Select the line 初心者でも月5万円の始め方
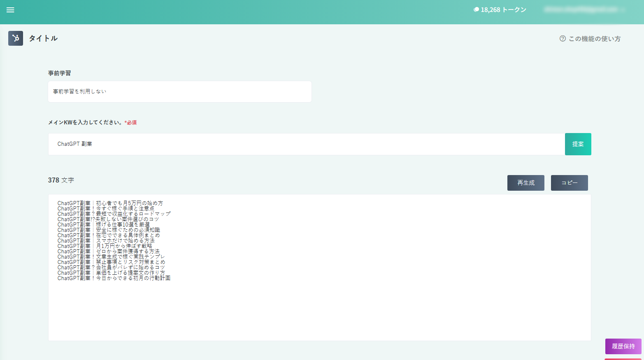The width and height of the screenshot is (644, 360). 110,203
